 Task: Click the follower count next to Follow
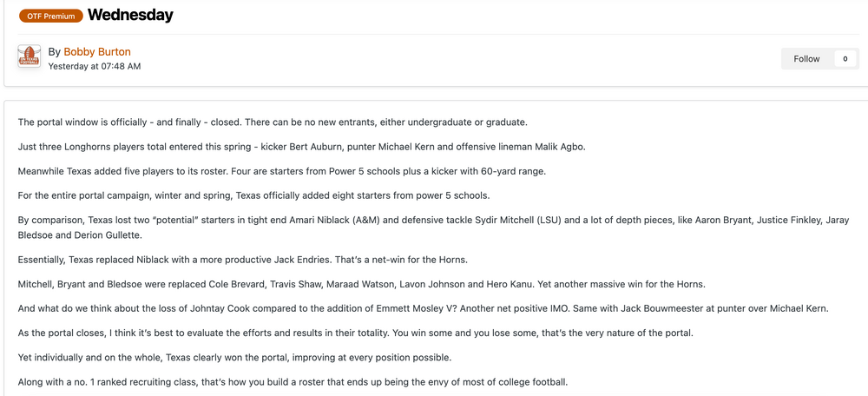[x=845, y=59]
